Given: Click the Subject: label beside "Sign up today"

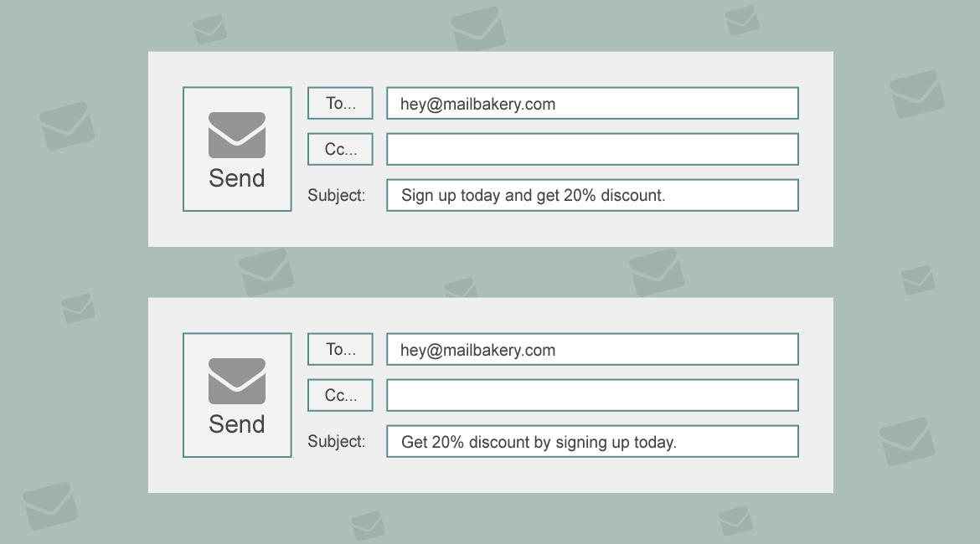Looking at the screenshot, I should click(337, 196).
